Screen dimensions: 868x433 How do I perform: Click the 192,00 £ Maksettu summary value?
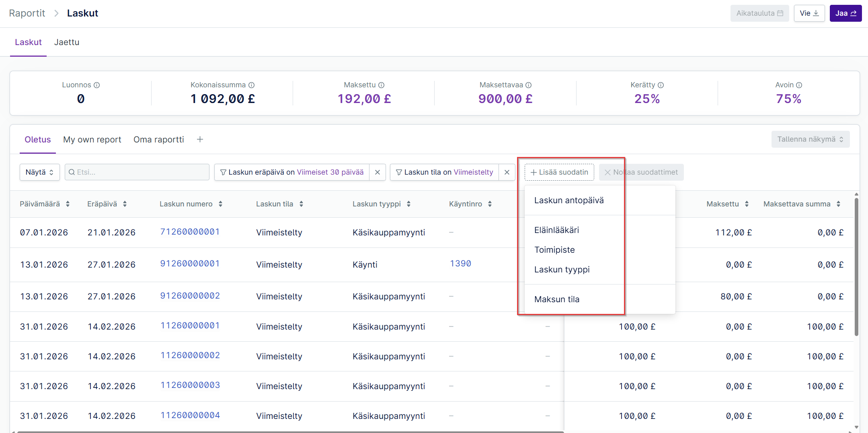click(364, 99)
